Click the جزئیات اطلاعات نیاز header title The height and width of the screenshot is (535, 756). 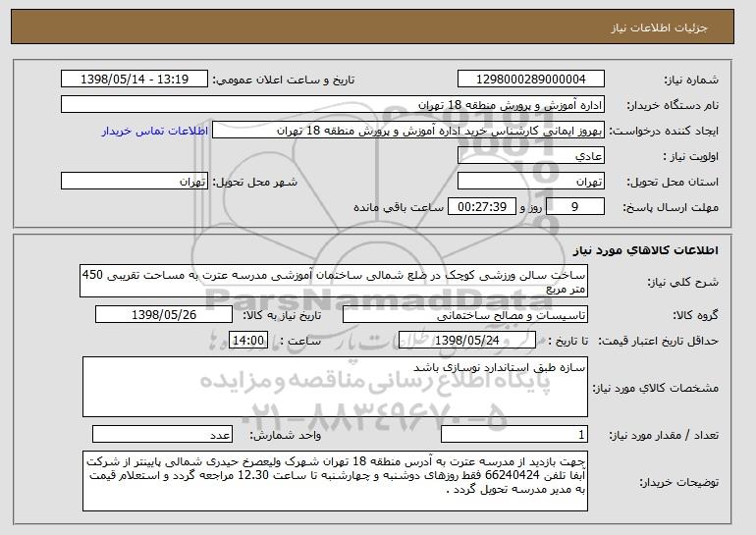click(659, 27)
